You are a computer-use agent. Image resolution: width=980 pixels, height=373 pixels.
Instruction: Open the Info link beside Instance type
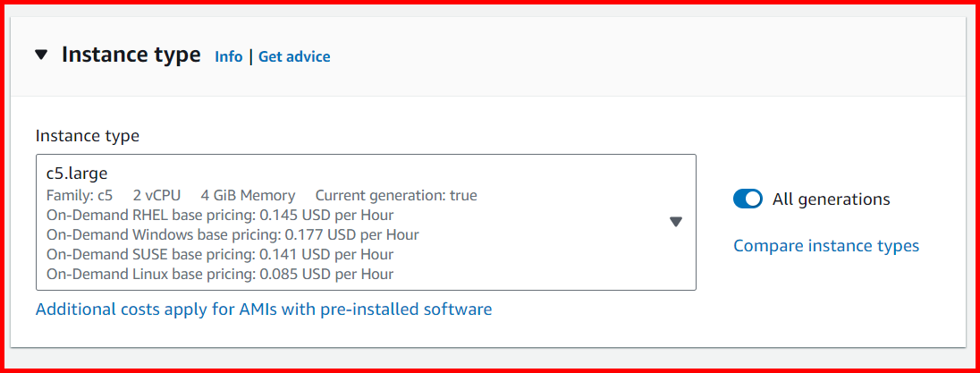pyautogui.click(x=228, y=56)
